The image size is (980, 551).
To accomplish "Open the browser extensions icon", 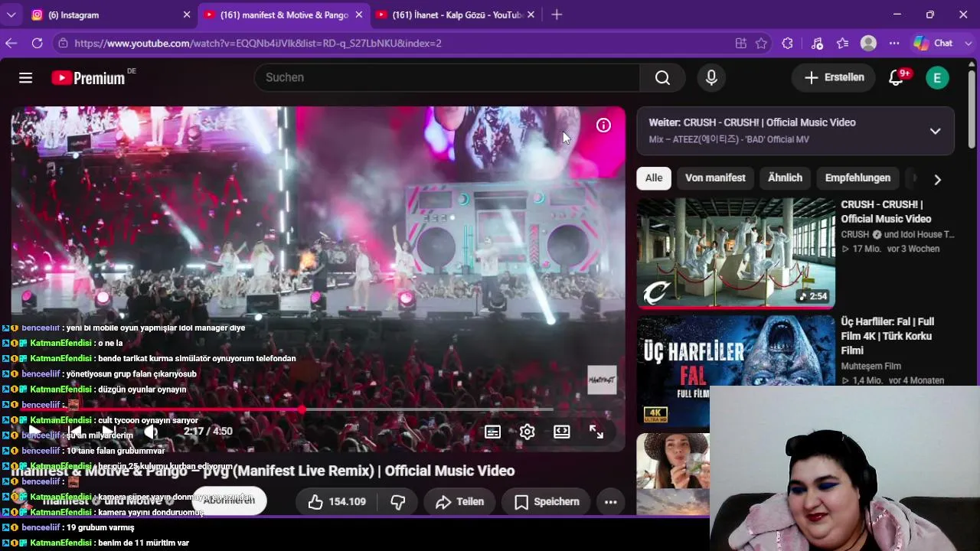I will point(787,43).
